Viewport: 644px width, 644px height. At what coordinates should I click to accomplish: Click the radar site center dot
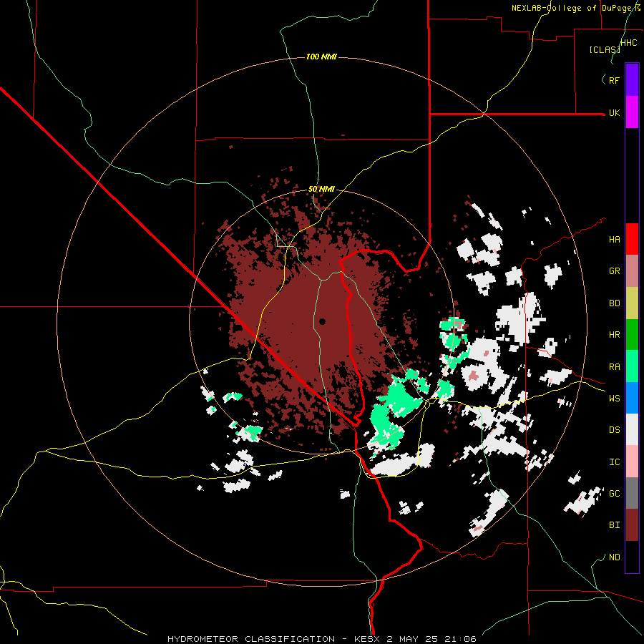pyautogui.click(x=322, y=321)
